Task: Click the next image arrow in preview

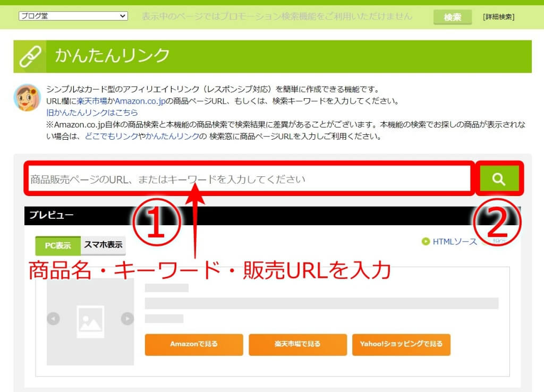Action: tap(127, 319)
